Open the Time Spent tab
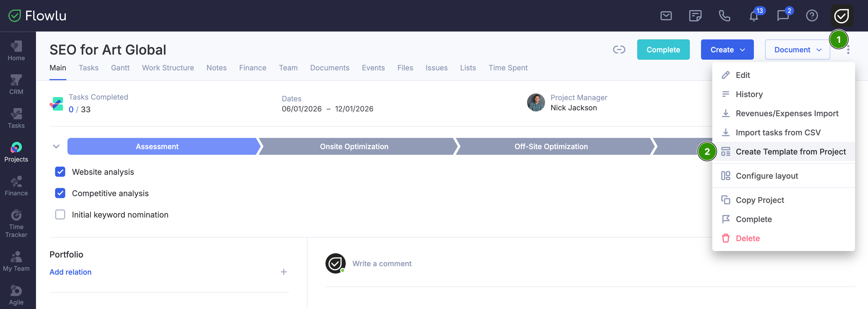 click(508, 68)
